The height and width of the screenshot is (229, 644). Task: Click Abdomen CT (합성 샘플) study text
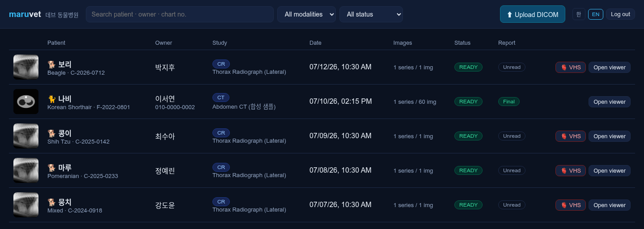point(244,106)
